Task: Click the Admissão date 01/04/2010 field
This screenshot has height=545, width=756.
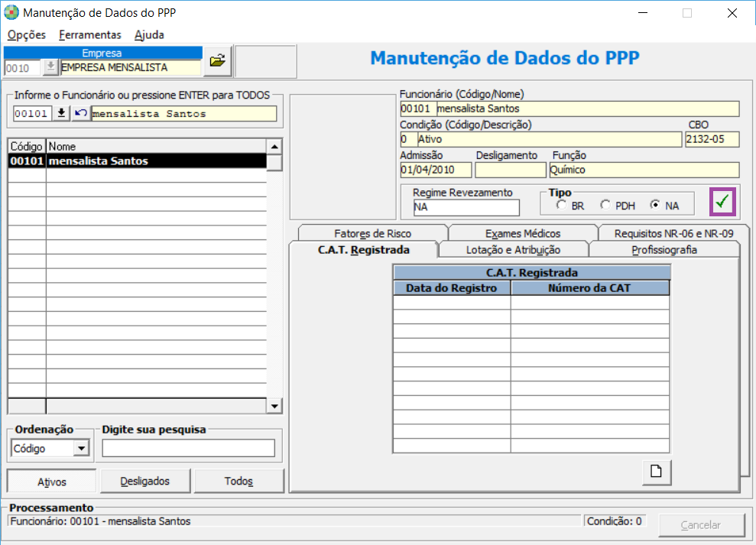Action: coord(436,170)
